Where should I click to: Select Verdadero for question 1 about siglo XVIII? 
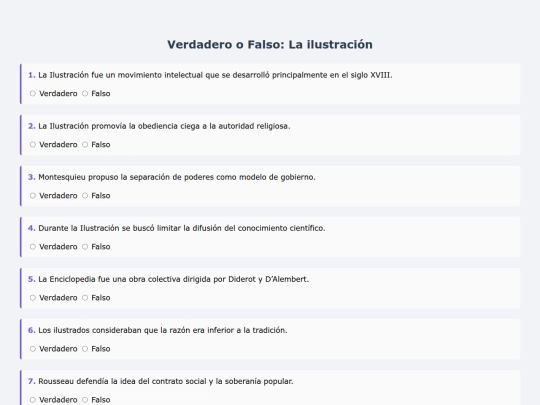pyautogui.click(x=33, y=93)
